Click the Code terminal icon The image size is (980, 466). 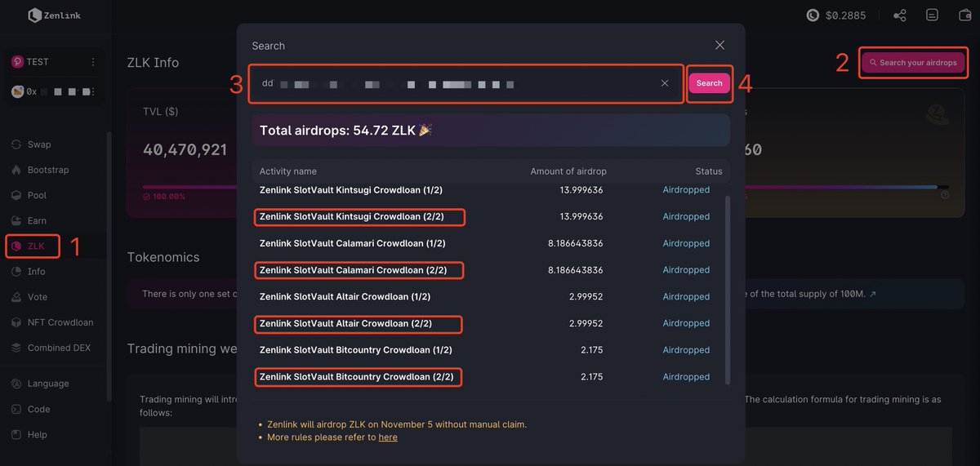[16, 410]
